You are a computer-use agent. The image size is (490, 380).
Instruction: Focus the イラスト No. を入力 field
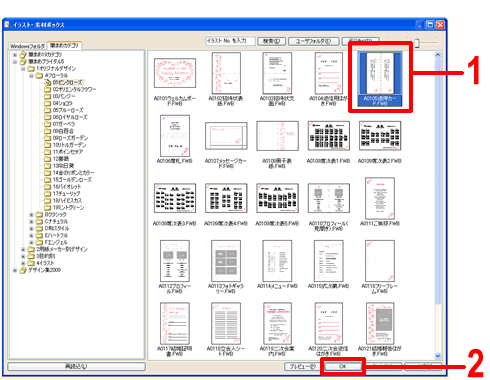coord(230,41)
